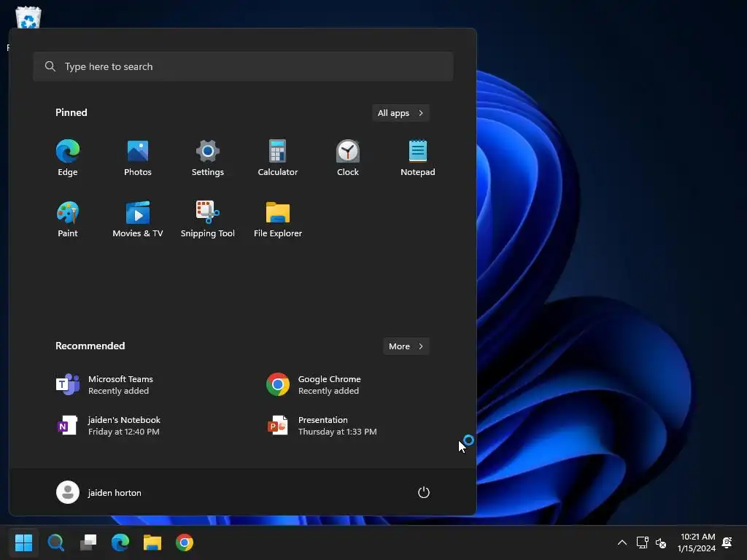Screen dimensions: 747x560
Task: Open network status in the system tray
Action: click(x=642, y=542)
